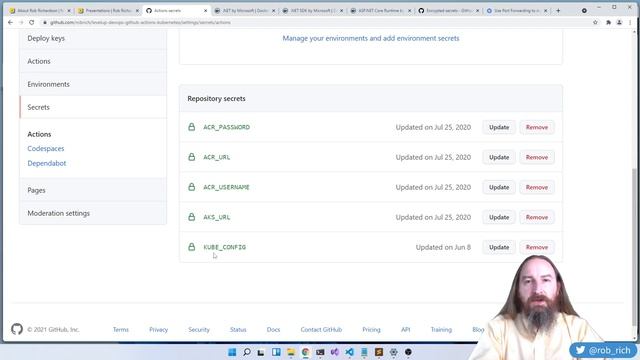Open the footer Security link
640x360 pixels.
tap(199, 329)
